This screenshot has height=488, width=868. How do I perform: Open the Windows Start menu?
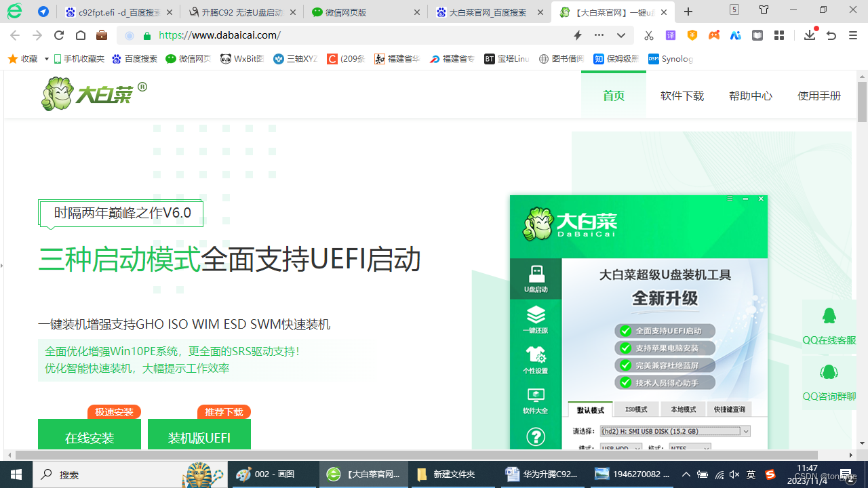(16, 474)
